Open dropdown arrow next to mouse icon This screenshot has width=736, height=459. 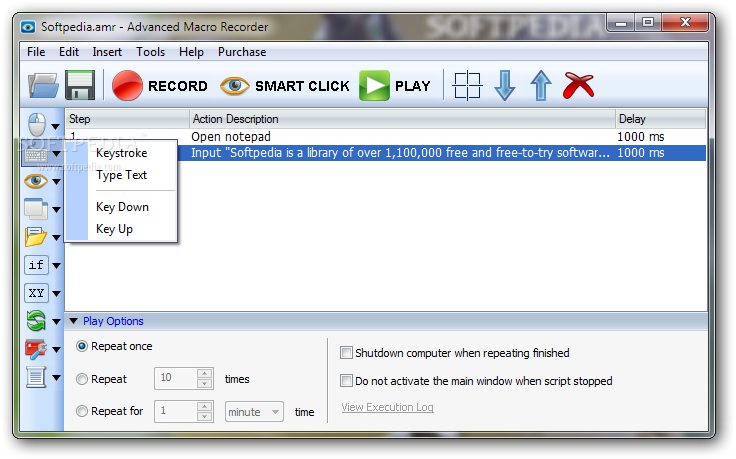(56, 127)
